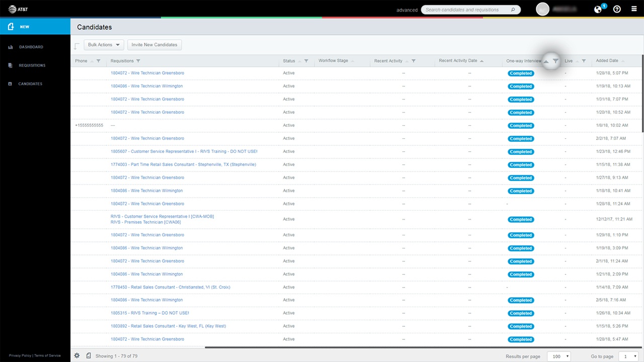Click the Candidates page title
The width and height of the screenshot is (644, 362).
95,27
